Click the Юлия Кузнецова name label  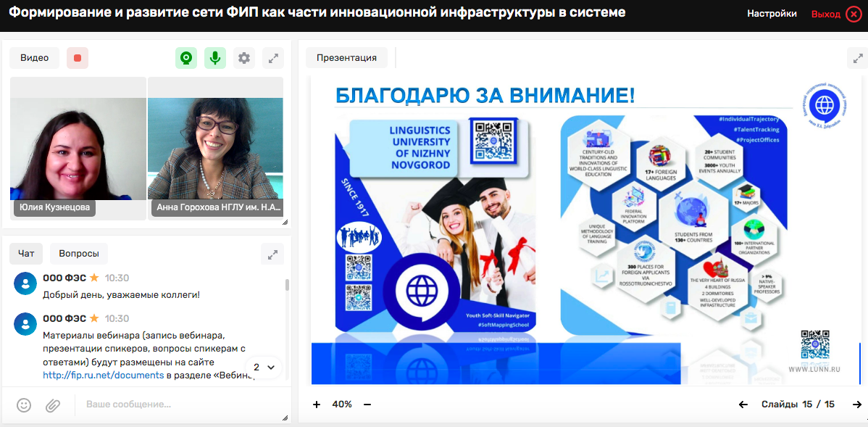(x=54, y=207)
